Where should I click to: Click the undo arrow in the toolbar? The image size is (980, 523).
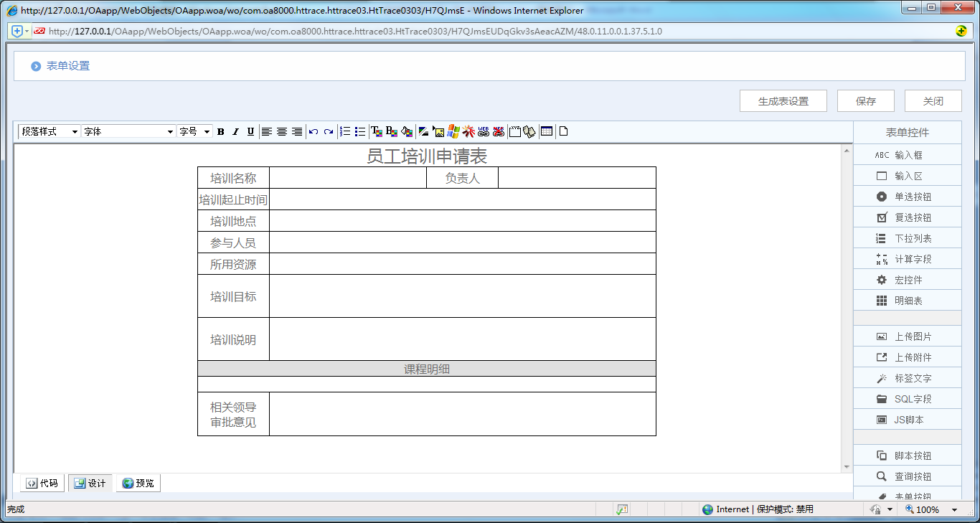(314, 131)
